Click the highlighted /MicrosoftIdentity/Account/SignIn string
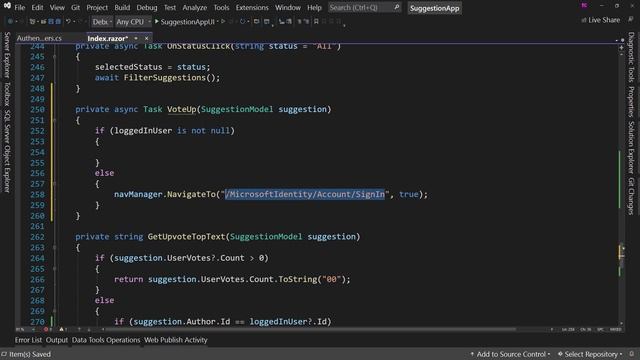This screenshot has width=640, height=360. 305,194
